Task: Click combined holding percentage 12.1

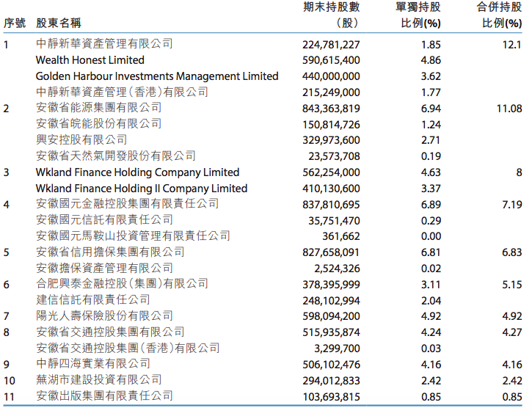Action: coord(511,45)
